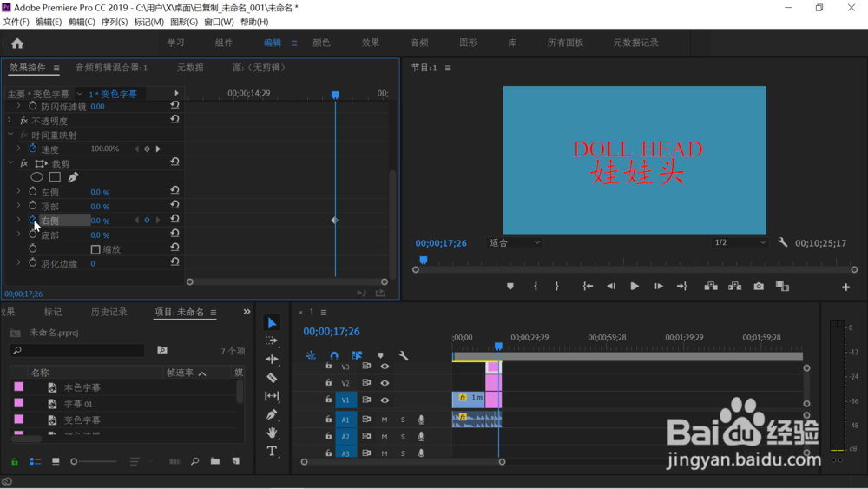Image resolution: width=868 pixels, height=489 pixels.
Task: Toggle linked selection in timeline
Action: click(357, 355)
